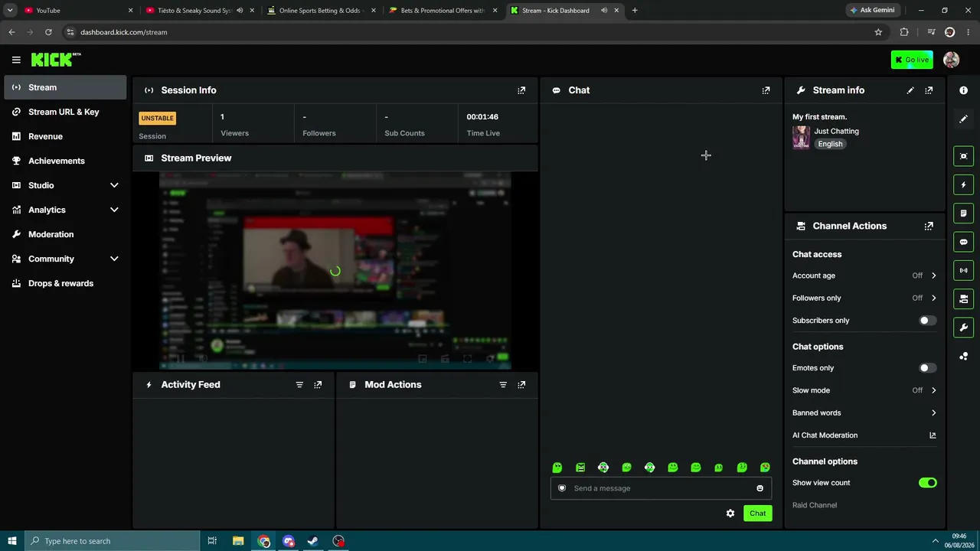Bookmark this page with the star icon
The height and width of the screenshot is (551, 980).
point(878,32)
